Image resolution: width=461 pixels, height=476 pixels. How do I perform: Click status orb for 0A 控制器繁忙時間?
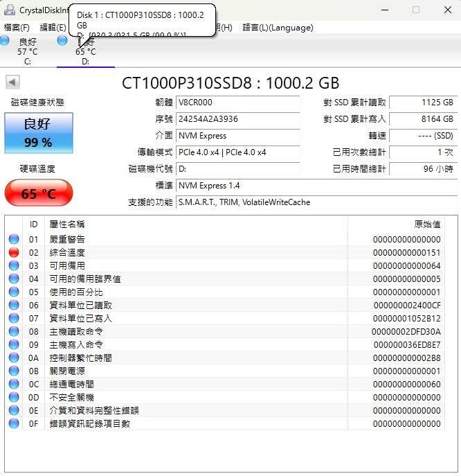[x=14, y=358]
